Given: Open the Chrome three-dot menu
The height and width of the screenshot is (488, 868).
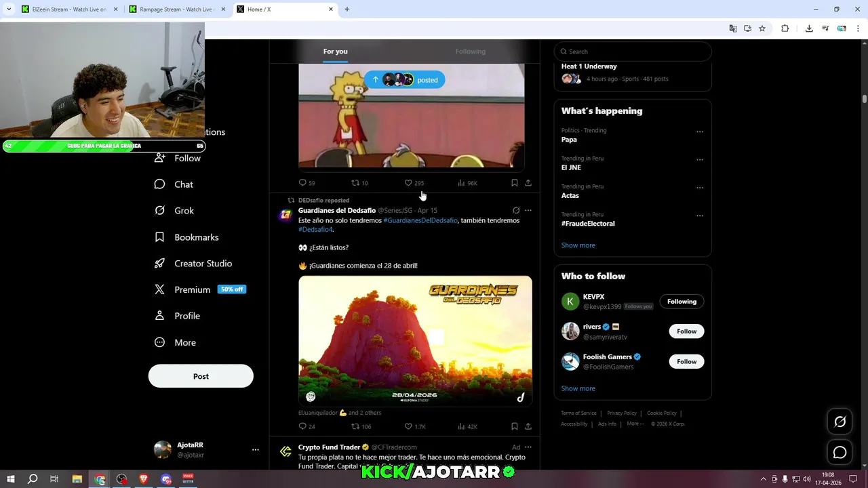Looking at the screenshot, I should point(858,28).
